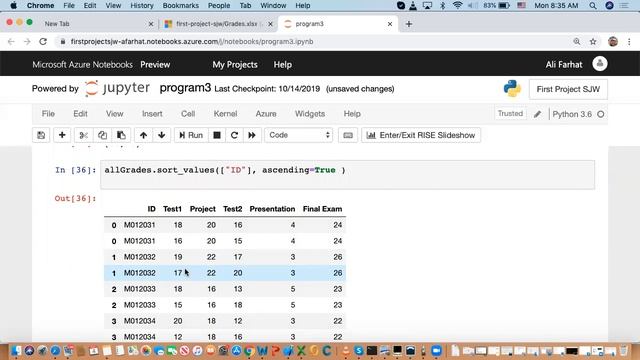Viewport: 640px width, 360px height.
Task: Cut selected cells with the scissors icon
Action: [x=84, y=135]
